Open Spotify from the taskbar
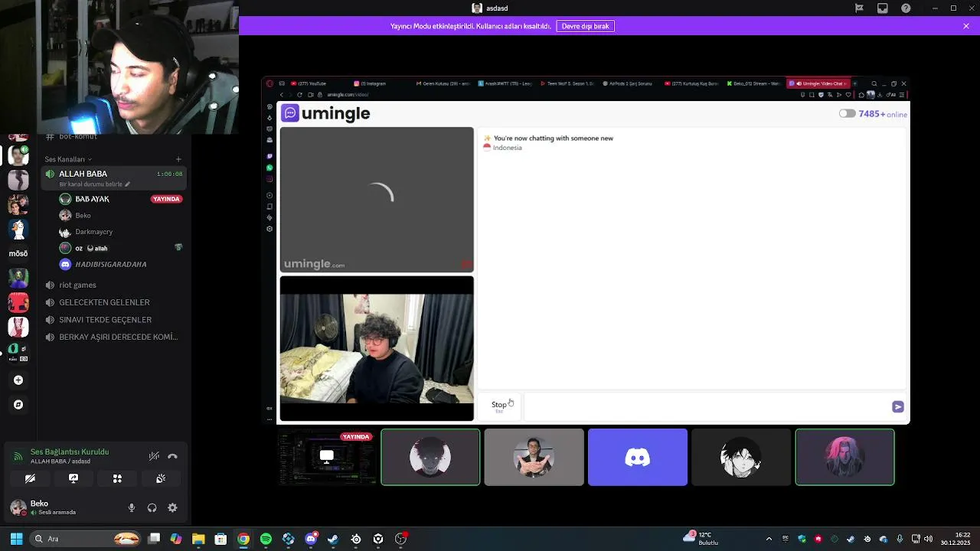The image size is (980, 551). pyautogui.click(x=266, y=539)
